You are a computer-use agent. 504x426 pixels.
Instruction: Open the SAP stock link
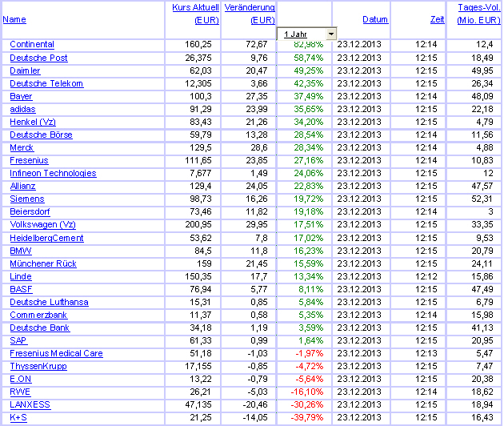click(x=18, y=341)
